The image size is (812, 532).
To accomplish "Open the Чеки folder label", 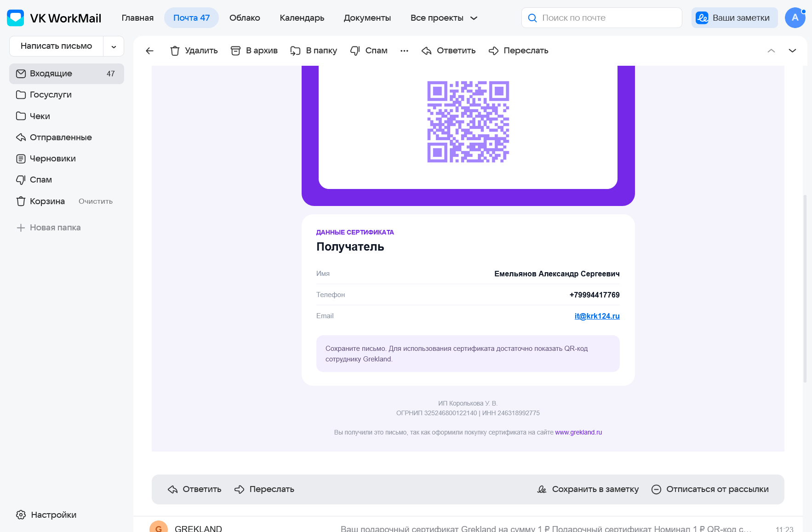I will (x=40, y=116).
